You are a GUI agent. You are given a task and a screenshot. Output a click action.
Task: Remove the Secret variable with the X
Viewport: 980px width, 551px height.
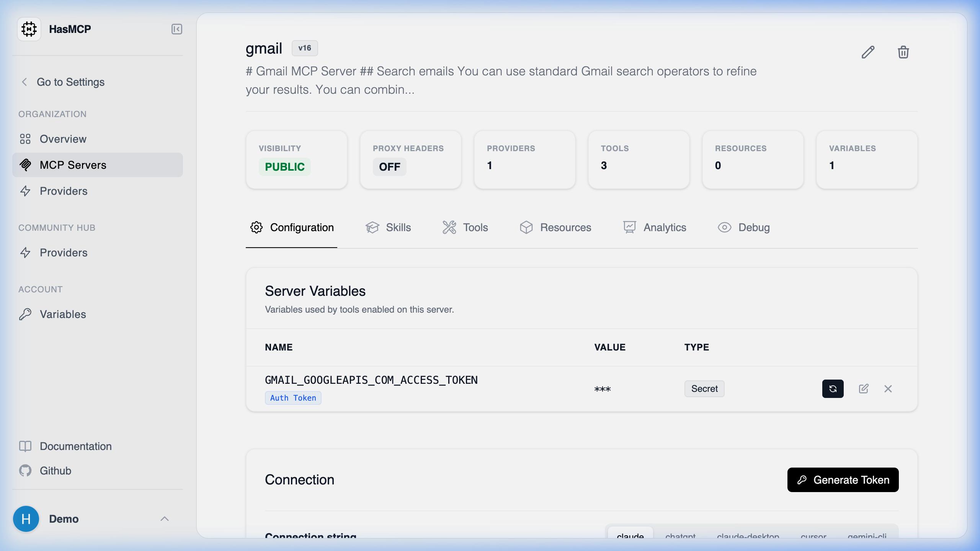tap(888, 388)
